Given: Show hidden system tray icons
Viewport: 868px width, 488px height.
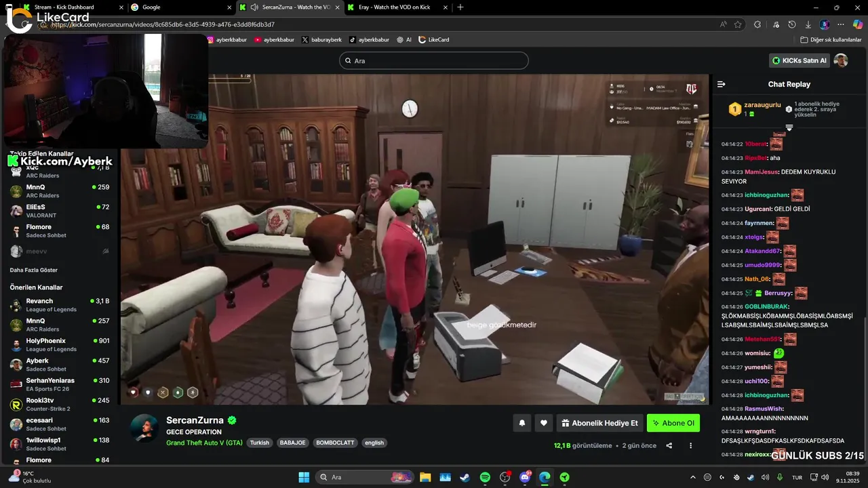Looking at the screenshot, I should pyautogui.click(x=692, y=477).
